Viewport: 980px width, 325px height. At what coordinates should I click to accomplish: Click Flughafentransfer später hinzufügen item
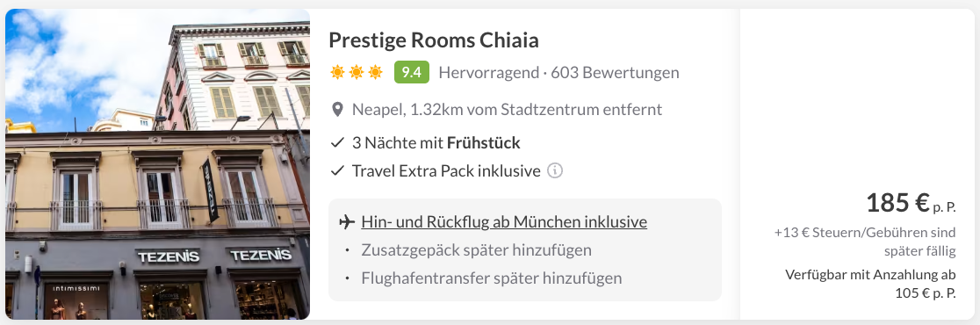491,278
